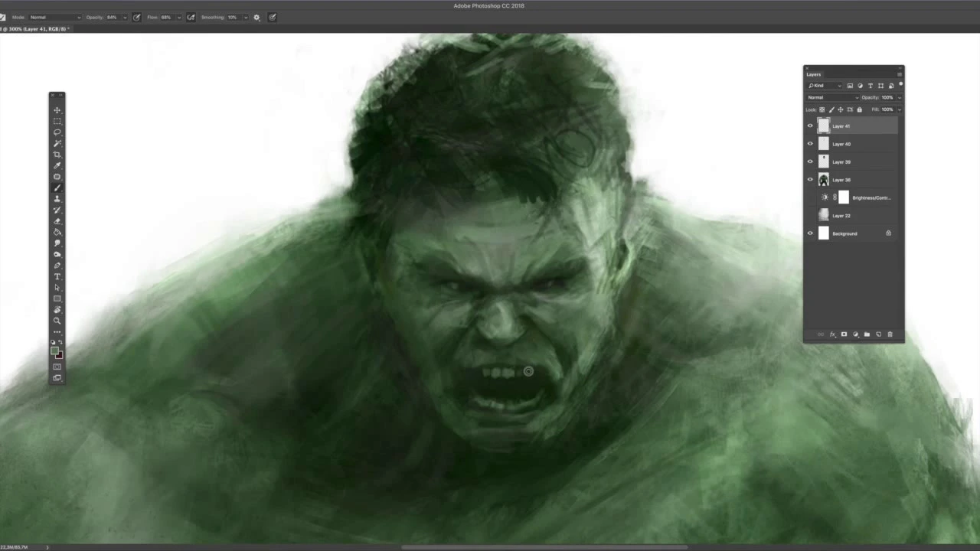
Task: Select the Rectangular Marquee tool
Action: coord(57,121)
